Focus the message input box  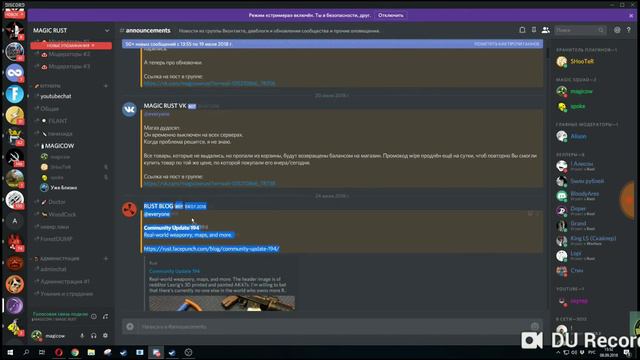[333, 327]
